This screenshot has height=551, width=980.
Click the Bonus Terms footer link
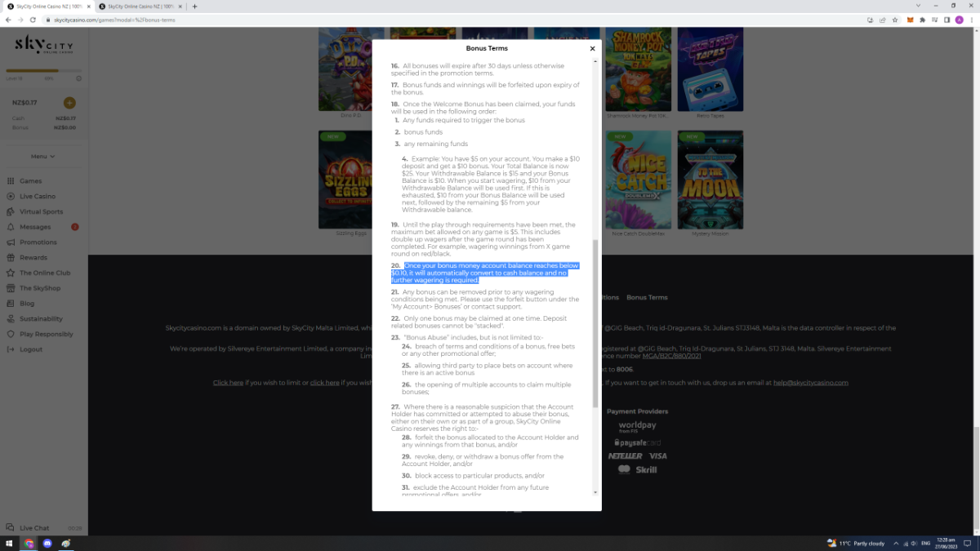click(647, 298)
